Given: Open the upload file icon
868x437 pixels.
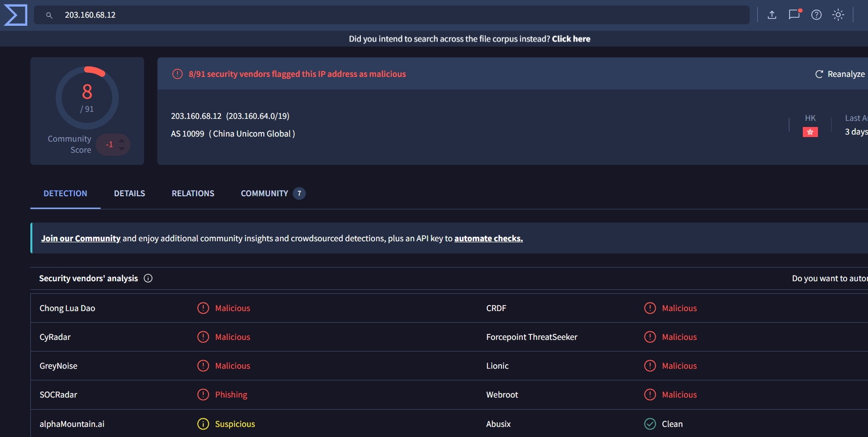Looking at the screenshot, I should click(772, 15).
